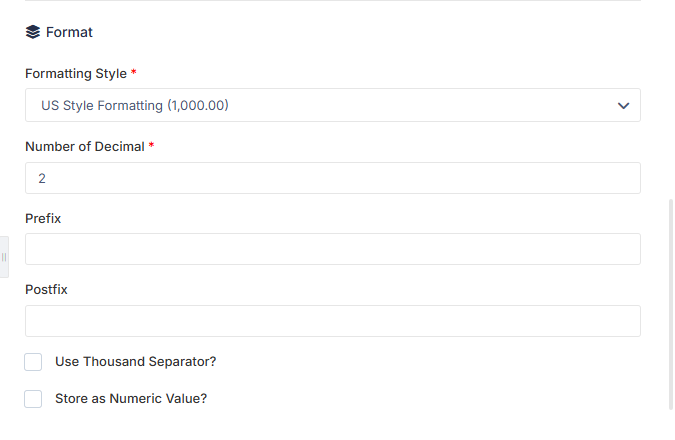
Task: Click red asterisk beside Formatting Style
Action: (133, 72)
